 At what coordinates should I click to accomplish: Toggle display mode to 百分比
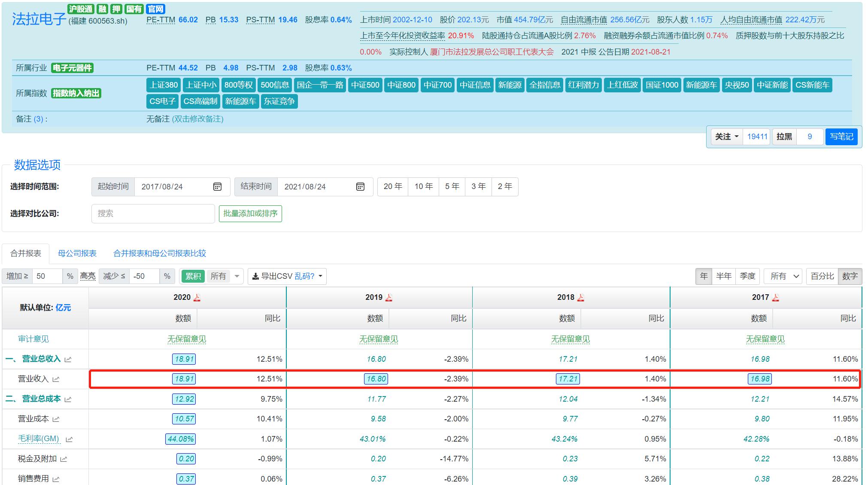[822, 276]
